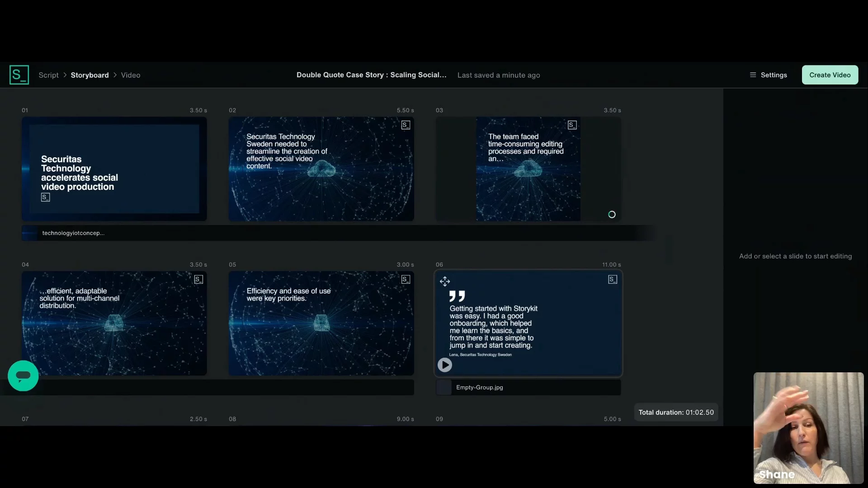Open the green chat support bubble
This screenshot has height=488, width=868.
tap(23, 375)
